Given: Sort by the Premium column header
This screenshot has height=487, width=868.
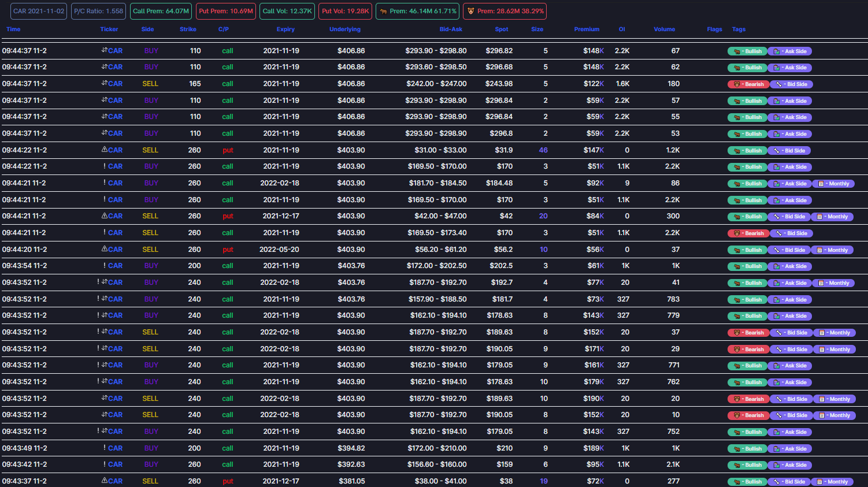Looking at the screenshot, I should tap(587, 29).
